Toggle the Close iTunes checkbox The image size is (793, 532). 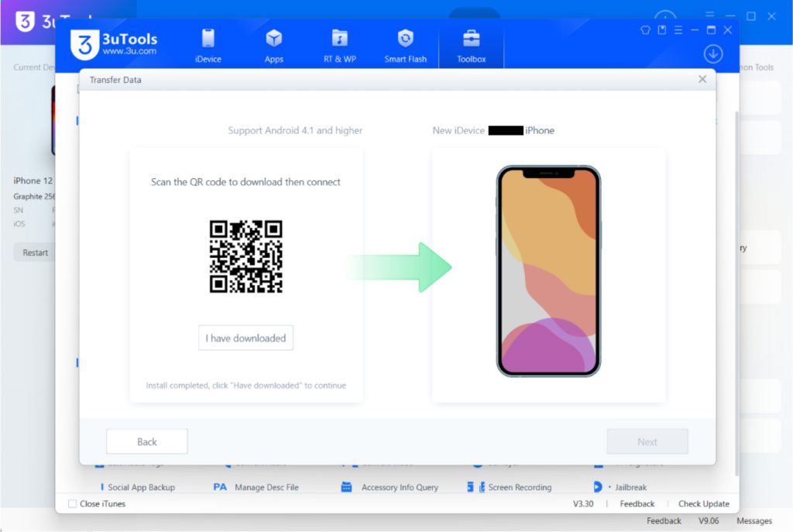pos(72,503)
